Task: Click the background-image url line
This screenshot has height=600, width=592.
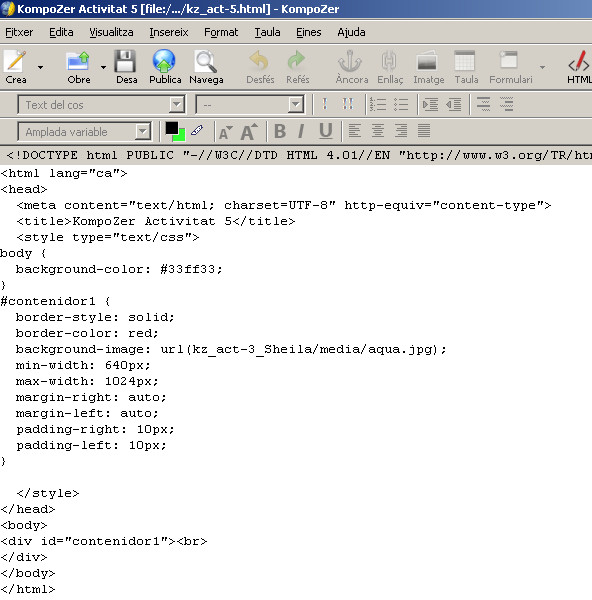Action: pyautogui.click(x=231, y=349)
